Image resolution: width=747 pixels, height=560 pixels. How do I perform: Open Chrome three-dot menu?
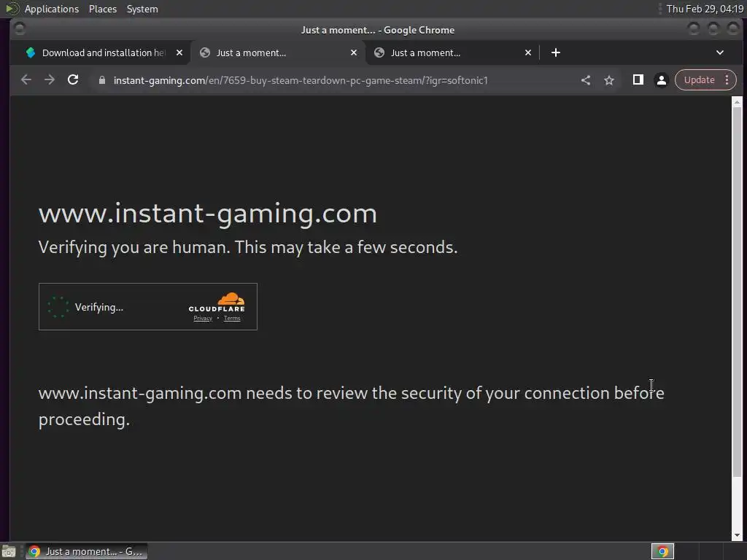pyautogui.click(x=727, y=80)
